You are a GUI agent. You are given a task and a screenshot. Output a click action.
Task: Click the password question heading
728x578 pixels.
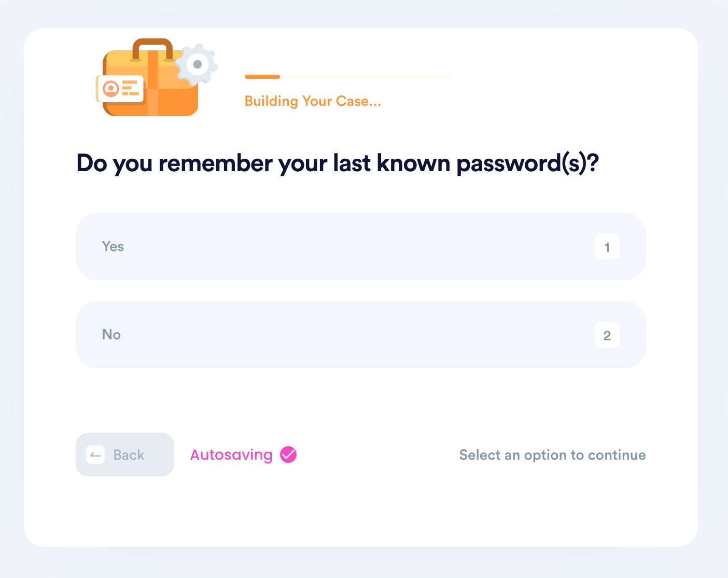tap(338, 163)
